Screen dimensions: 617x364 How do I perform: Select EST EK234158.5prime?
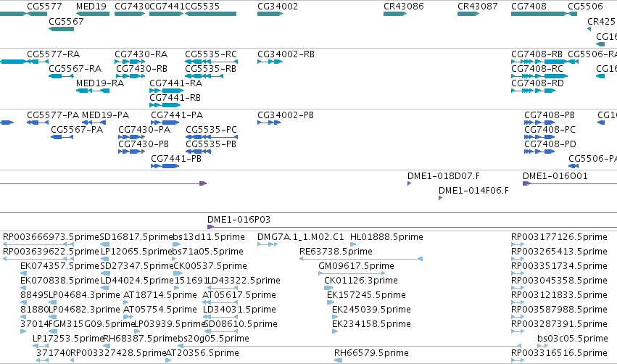(335, 331)
